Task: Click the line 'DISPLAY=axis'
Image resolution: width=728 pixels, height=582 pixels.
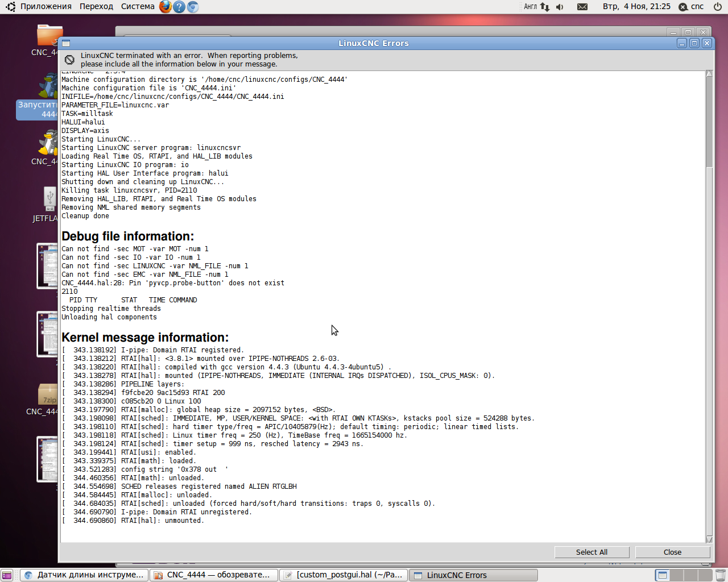Action: [x=85, y=131]
